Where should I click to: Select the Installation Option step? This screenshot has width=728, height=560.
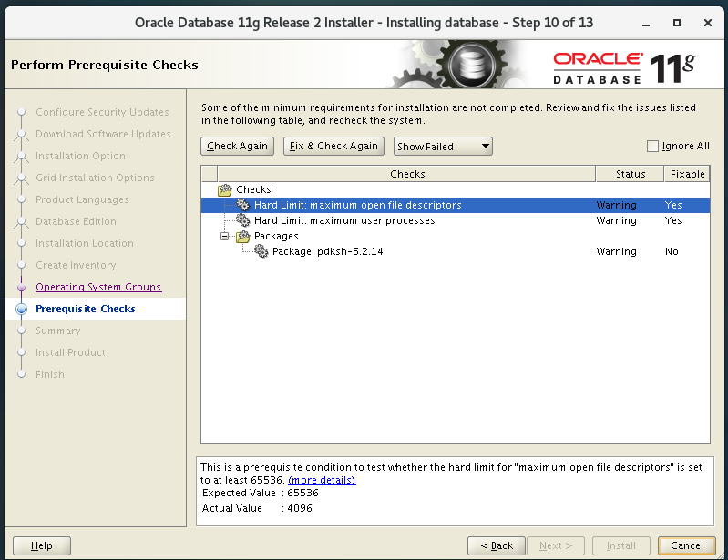80,157
